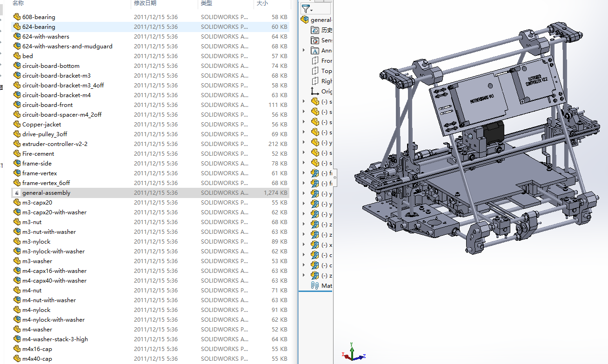The height and width of the screenshot is (364, 608).
Task: Expand the first (-) s component node
Action: [304, 101]
